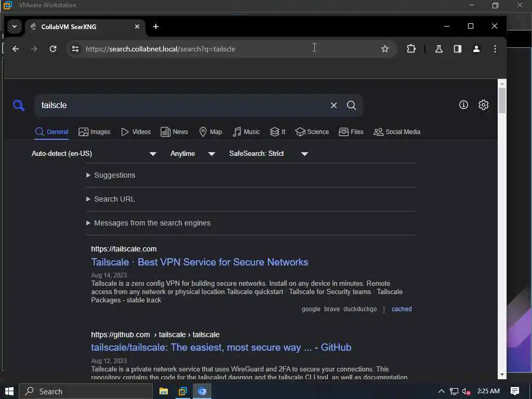Click the taskbar clock 2:25 AM

[488, 391]
